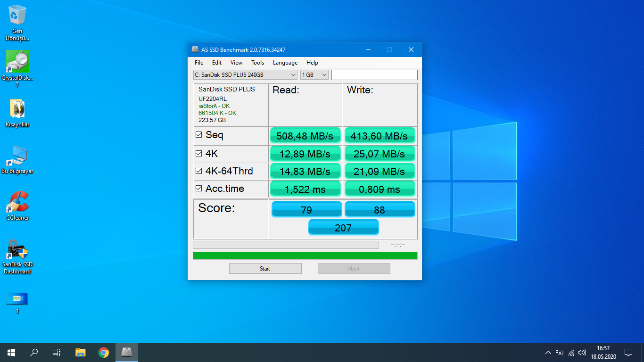Viewport: 644px width, 362px height.
Task: Open the notification center icon
Action: pos(628,353)
